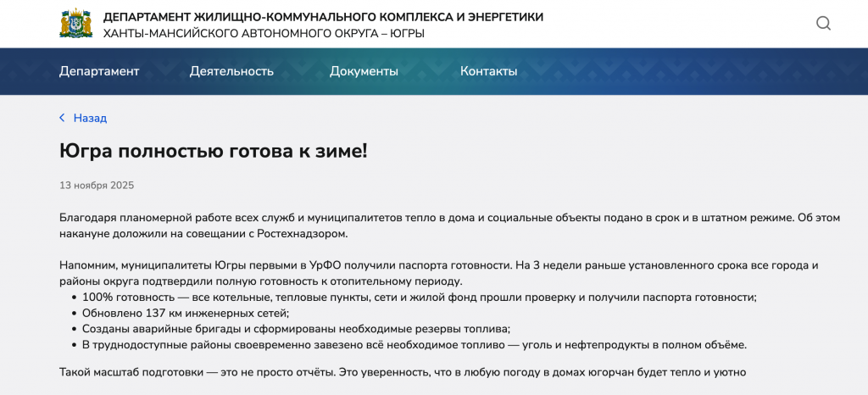Click the Yugra coat of arms logo
The image size is (868, 395).
(x=76, y=24)
